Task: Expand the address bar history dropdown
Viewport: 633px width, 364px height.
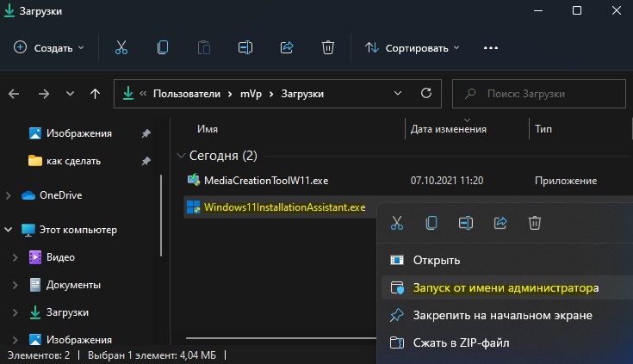Action: point(398,93)
